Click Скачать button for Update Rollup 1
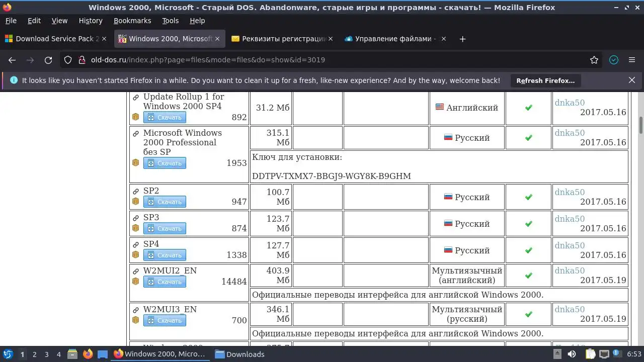644x362 pixels. click(165, 117)
